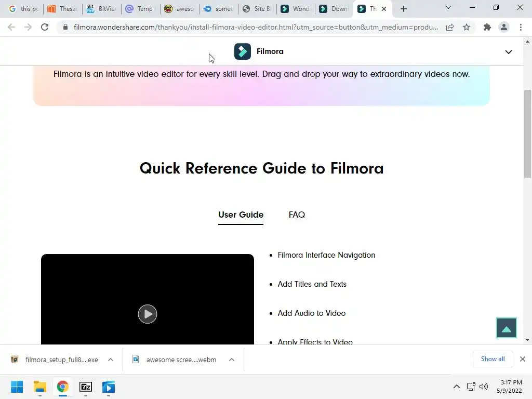532x399 pixels.
Task: Switch to the Temp mail tab
Action: (140, 9)
